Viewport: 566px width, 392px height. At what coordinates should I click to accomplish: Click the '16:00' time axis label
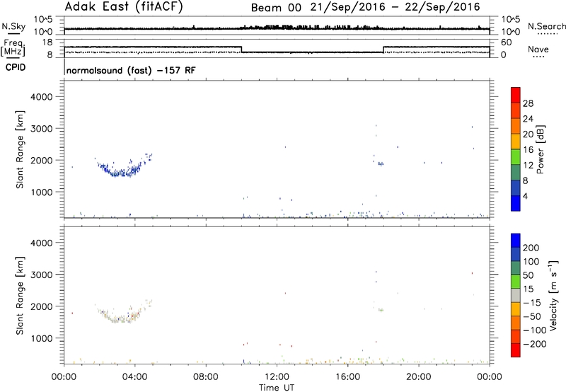[347, 377]
